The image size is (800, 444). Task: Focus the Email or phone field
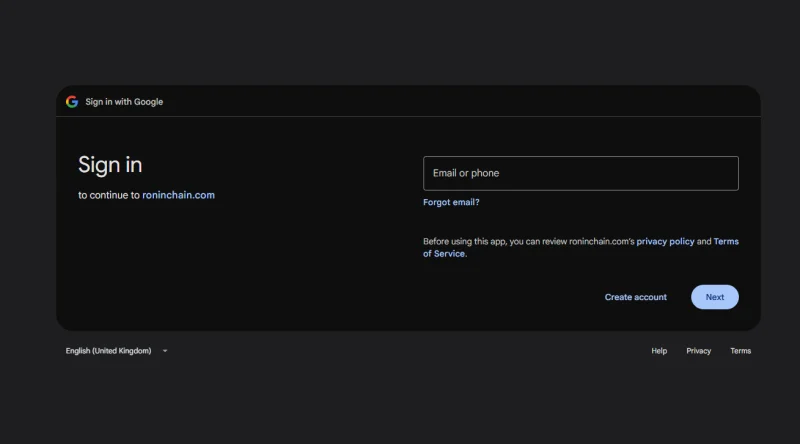pyautogui.click(x=581, y=174)
